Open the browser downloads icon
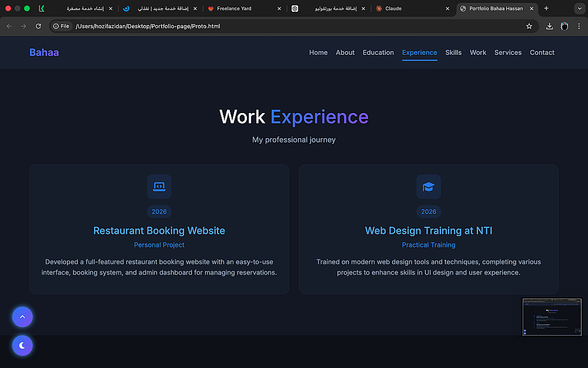 [x=549, y=26]
